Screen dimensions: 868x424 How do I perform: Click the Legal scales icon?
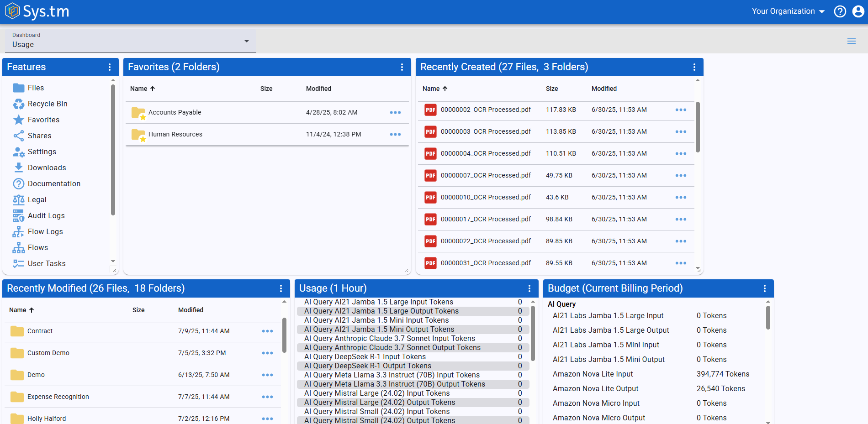pos(19,200)
